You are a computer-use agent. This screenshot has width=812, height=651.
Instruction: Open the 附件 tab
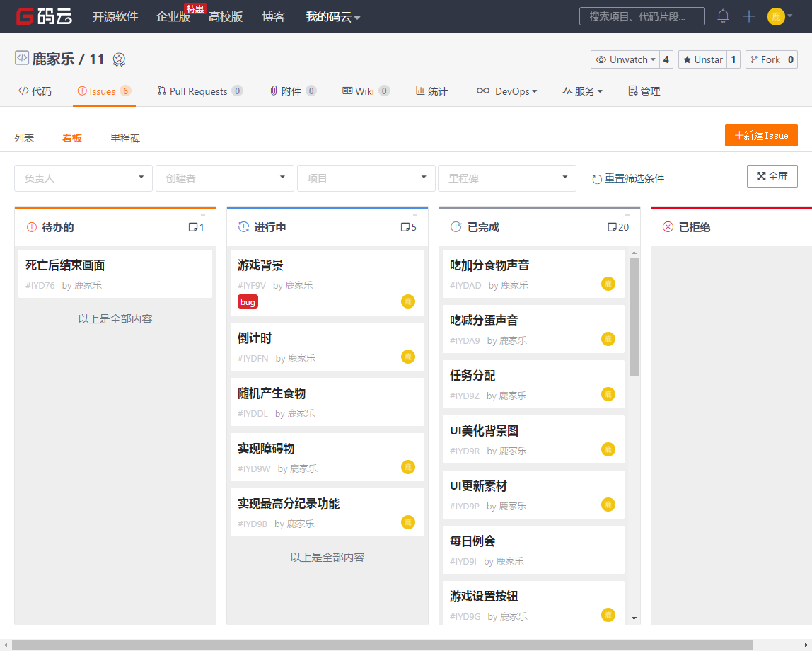(293, 91)
